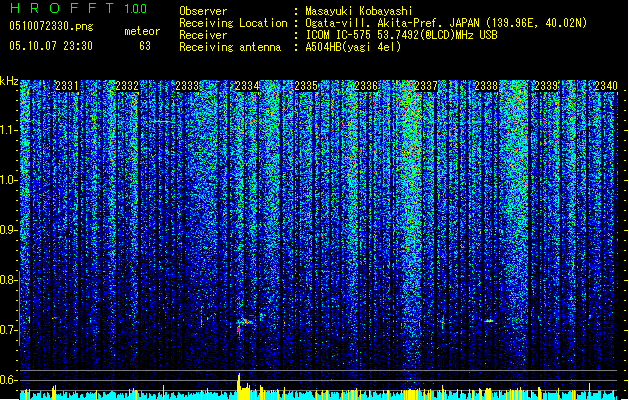Click the 2336 time marker
The width and height of the screenshot is (629, 400).
(366, 86)
